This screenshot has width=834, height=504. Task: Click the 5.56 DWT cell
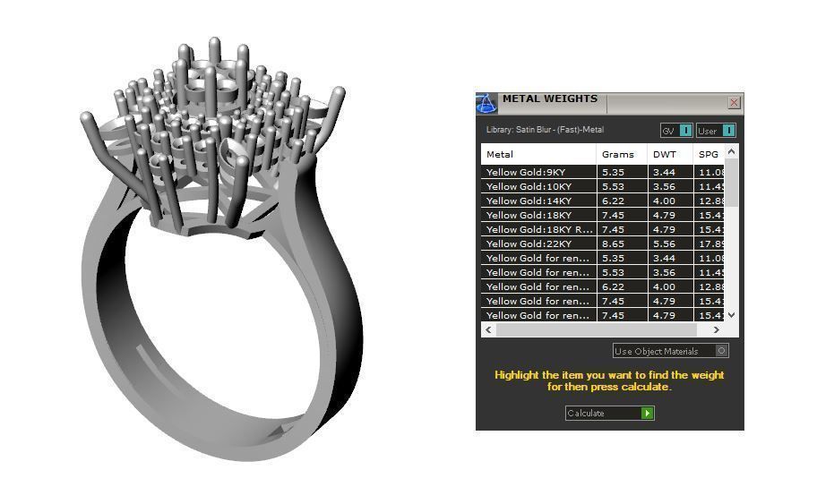tap(670, 244)
